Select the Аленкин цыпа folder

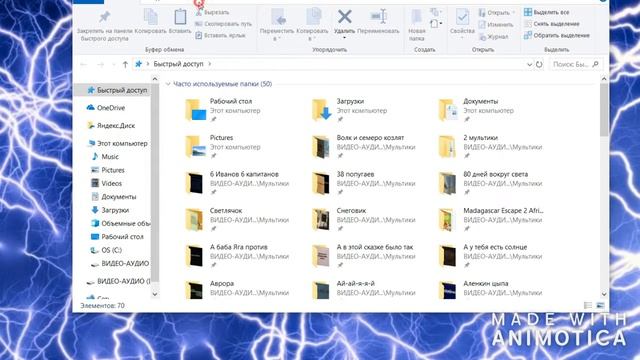[x=490, y=289]
